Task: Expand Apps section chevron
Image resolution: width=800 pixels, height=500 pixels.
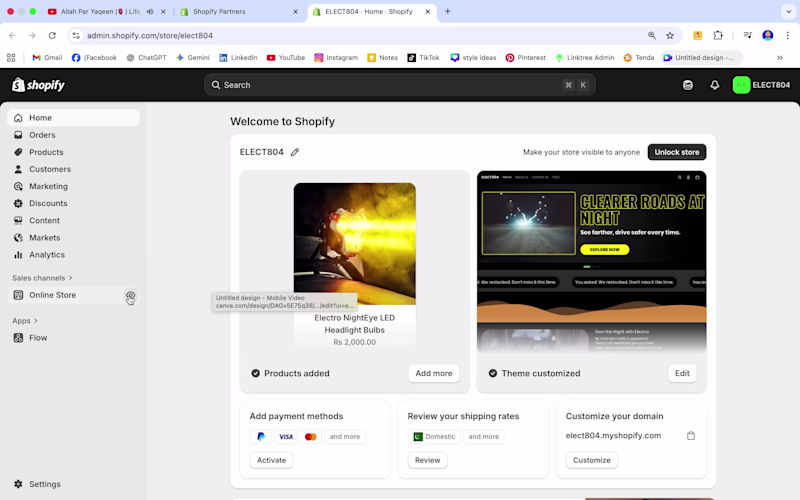Action: point(36,321)
